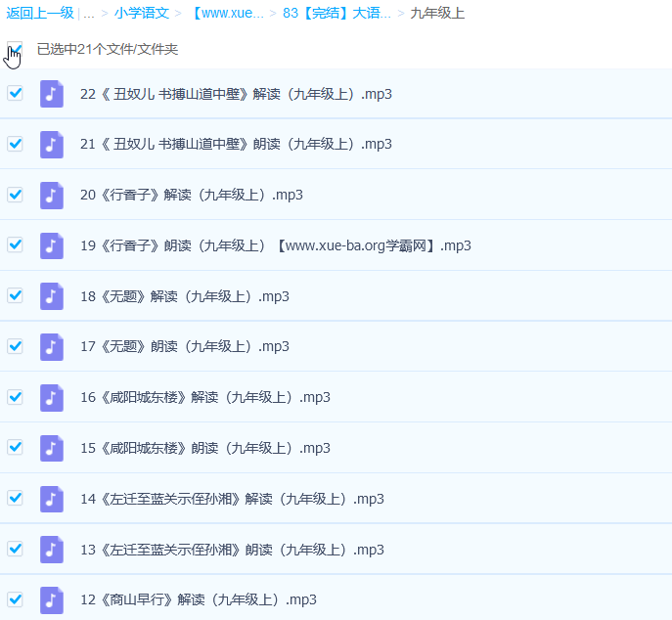This screenshot has width=672, height=620.
Task: Click audio icon beside 20《行香子》解读
Action: (52, 195)
